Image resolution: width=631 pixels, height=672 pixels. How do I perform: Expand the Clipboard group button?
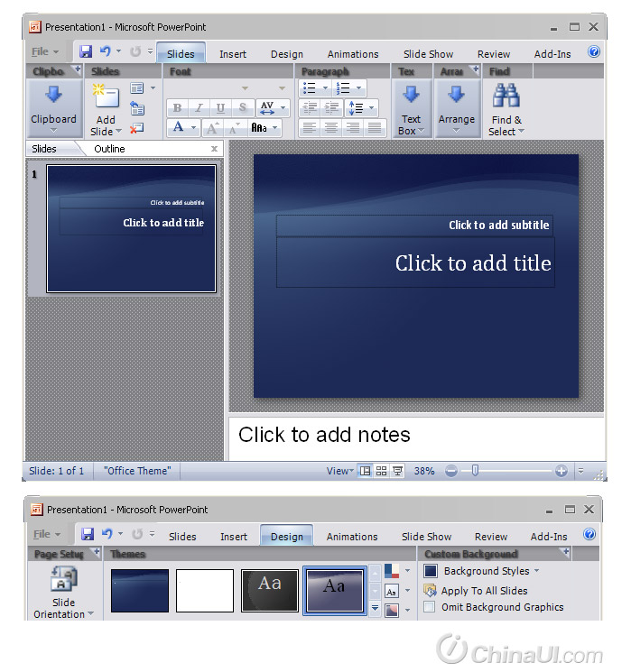coord(53,109)
